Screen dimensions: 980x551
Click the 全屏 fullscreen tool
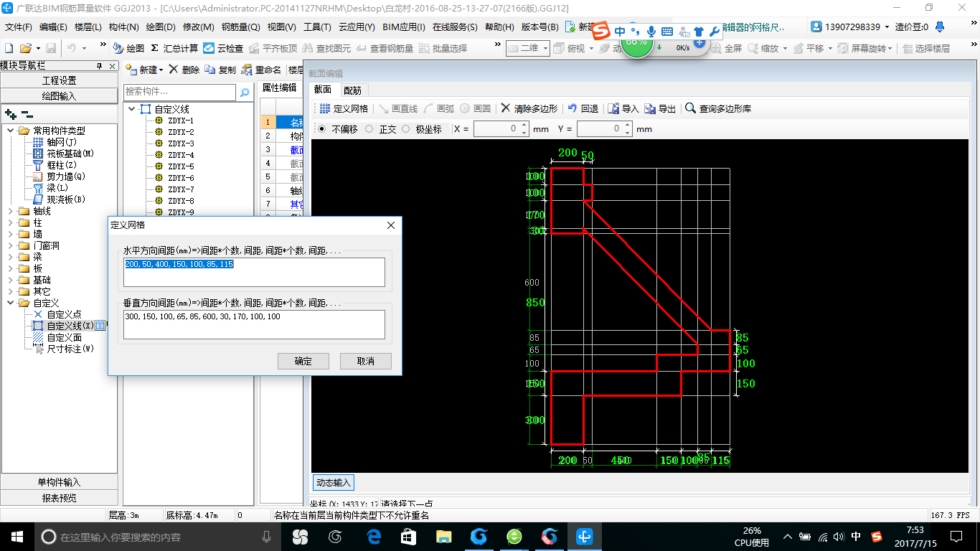coord(727,48)
